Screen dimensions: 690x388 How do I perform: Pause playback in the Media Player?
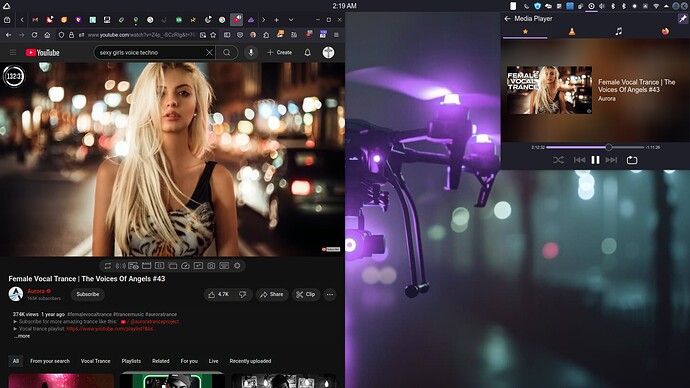click(x=595, y=160)
